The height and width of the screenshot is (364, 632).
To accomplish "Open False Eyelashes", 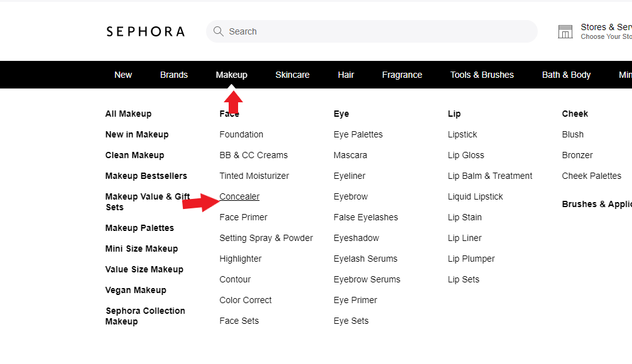I will tap(366, 217).
